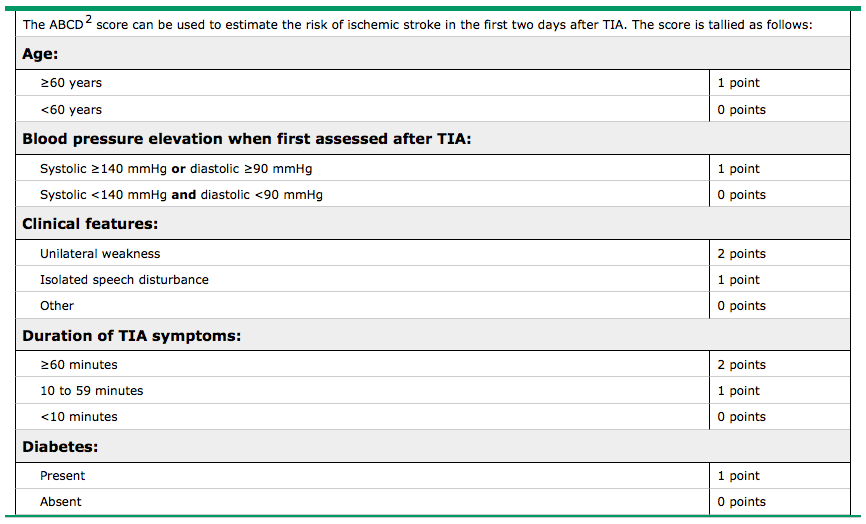This screenshot has height=524, width=866.
Task: Click the ABCD2 score introduction sentence
Action: coord(432,24)
